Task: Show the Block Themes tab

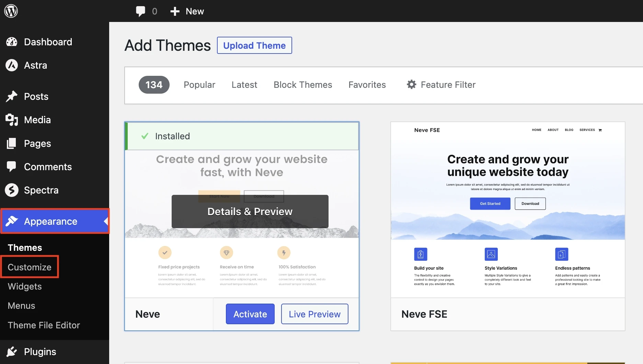Action: point(303,85)
